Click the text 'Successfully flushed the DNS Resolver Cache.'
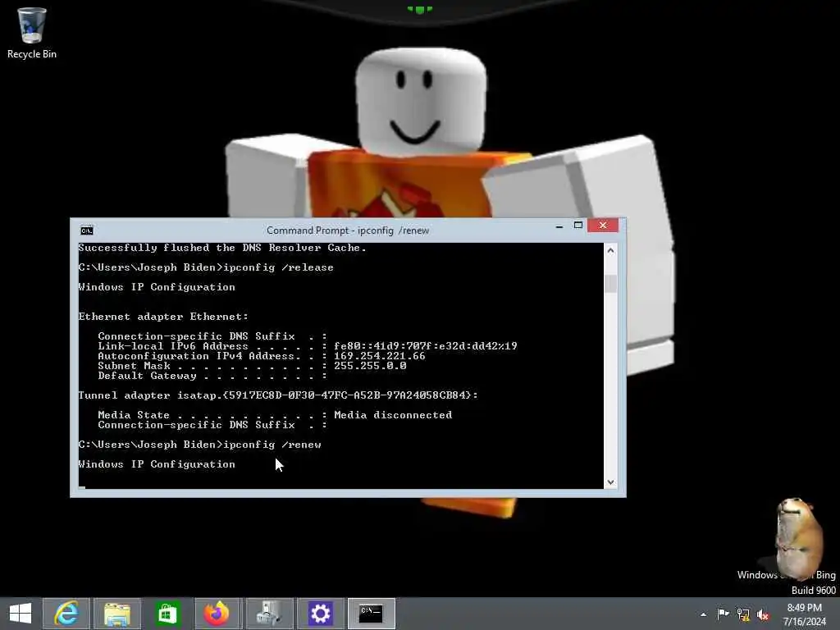 click(222, 248)
